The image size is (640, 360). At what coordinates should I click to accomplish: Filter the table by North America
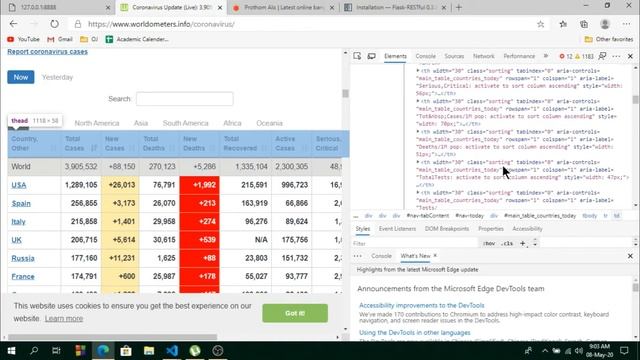click(97, 123)
